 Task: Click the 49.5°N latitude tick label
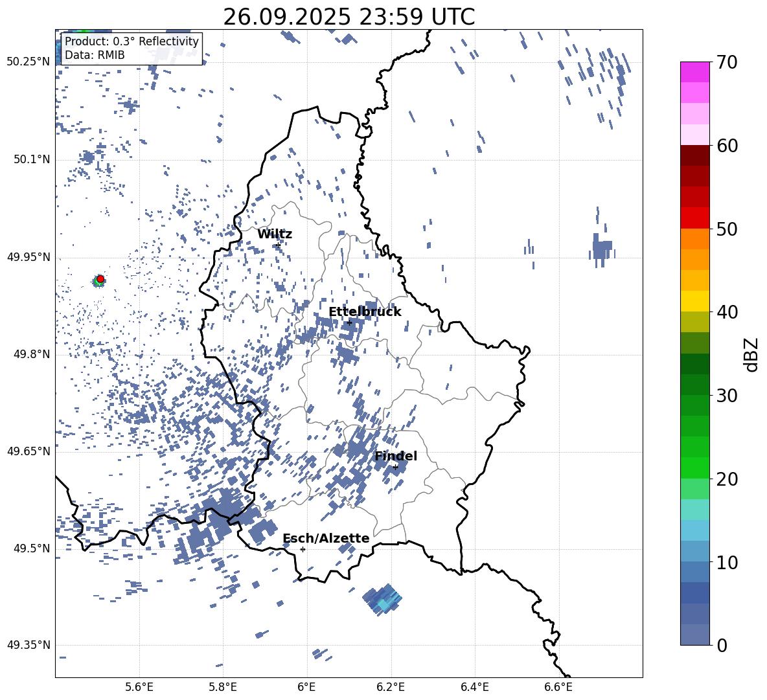pyautogui.click(x=32, y=548)
